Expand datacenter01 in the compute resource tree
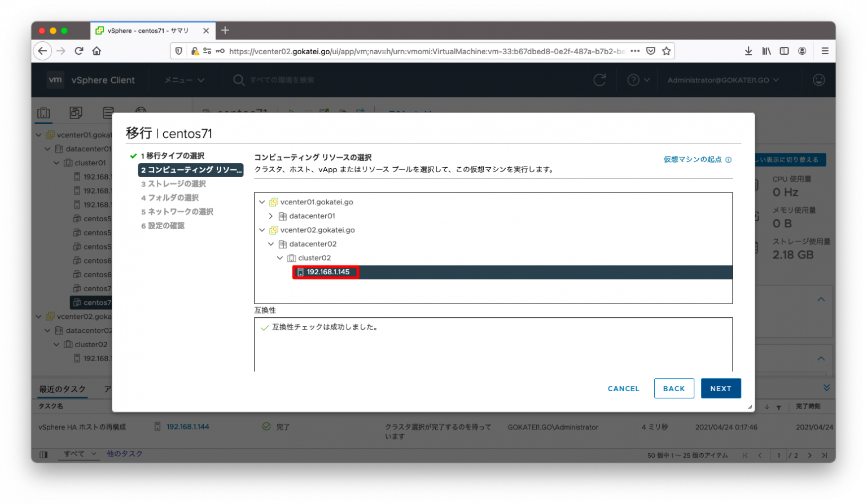 tap(271, 216)
